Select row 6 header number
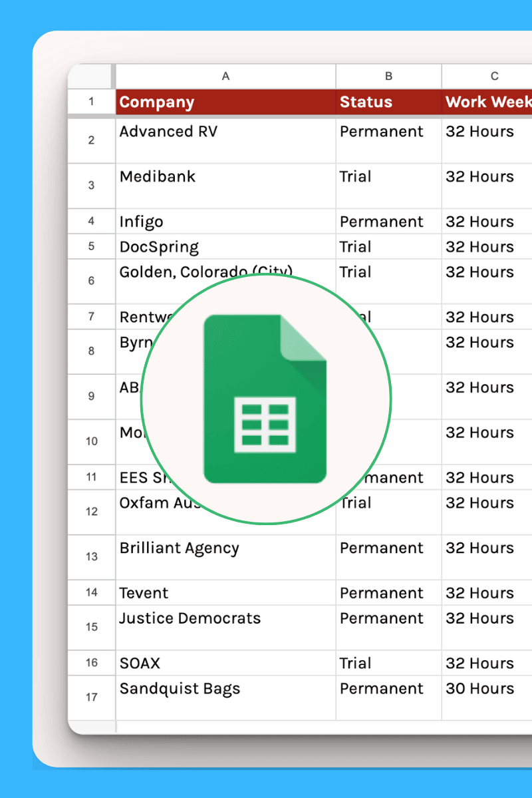Viewport: 532px width, 798px height. coord(91,281)
